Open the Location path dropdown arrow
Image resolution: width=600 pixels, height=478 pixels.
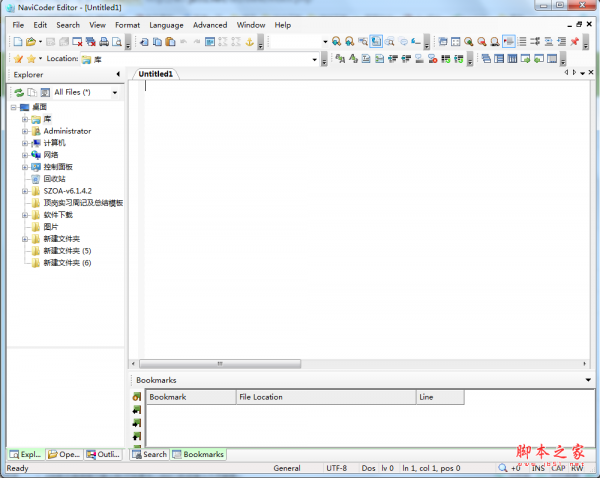tap(315, 60)
